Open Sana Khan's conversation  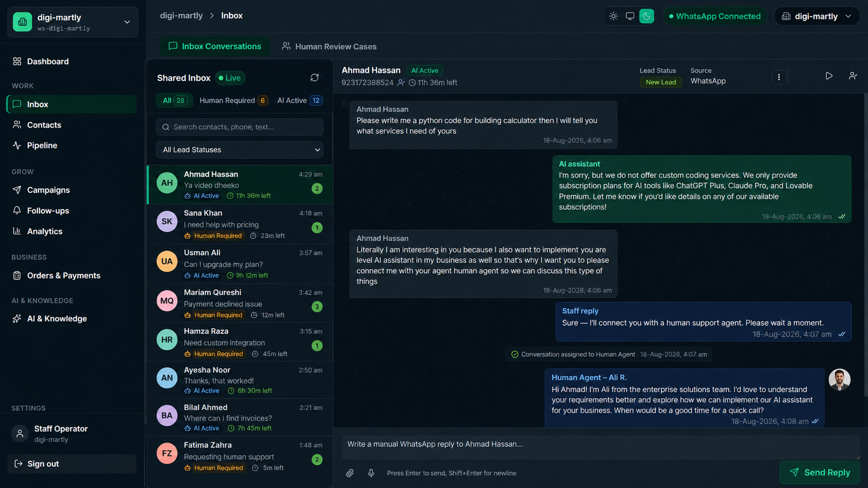click(240, 224)
